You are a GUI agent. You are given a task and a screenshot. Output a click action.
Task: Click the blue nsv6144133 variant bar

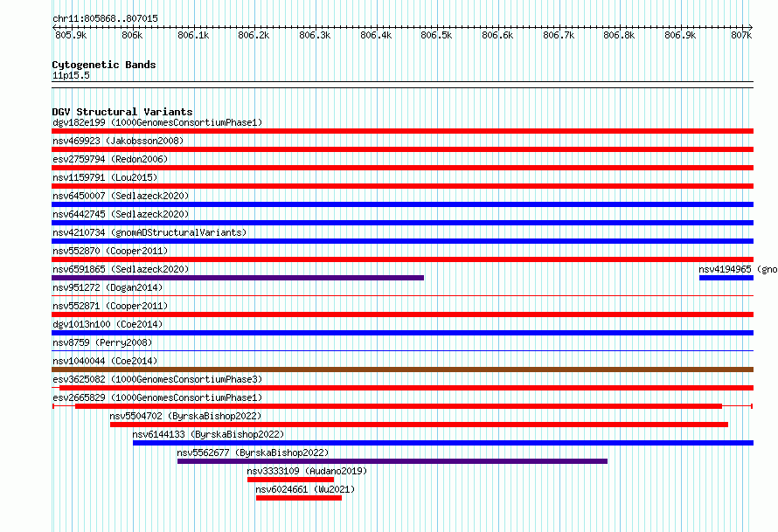(x=443, y=443)
